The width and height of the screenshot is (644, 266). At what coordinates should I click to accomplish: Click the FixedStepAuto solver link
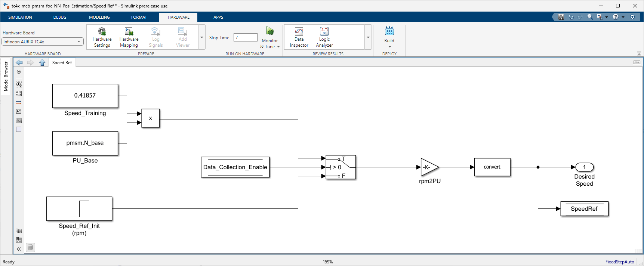click(x=620, y=262)
